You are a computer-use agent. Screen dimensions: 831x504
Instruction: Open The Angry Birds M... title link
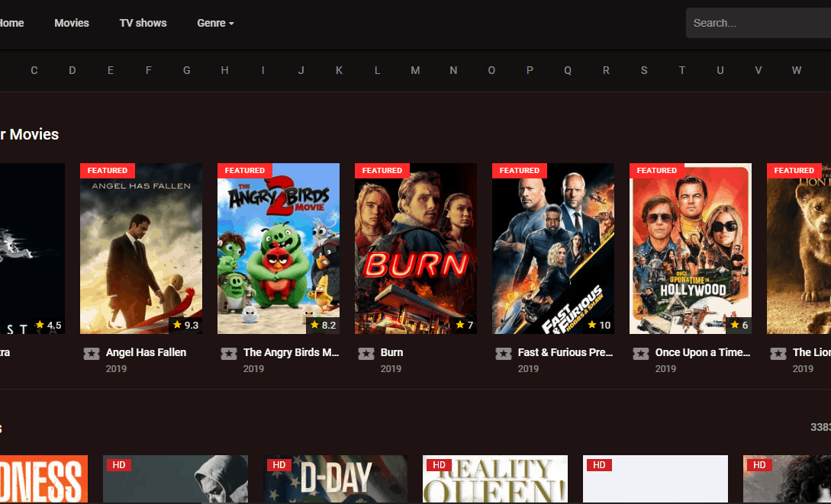(x=291, y=352)
